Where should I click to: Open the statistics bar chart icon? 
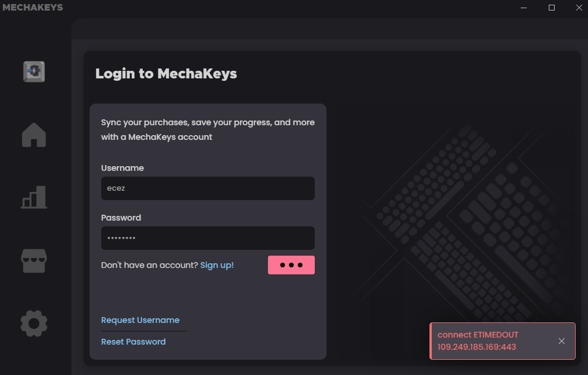coord(34,198)
